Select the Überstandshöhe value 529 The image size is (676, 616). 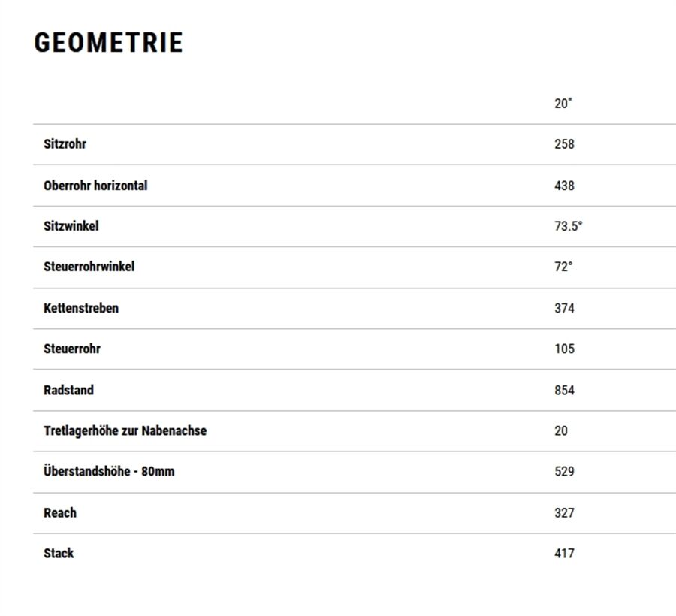(564, 472)
